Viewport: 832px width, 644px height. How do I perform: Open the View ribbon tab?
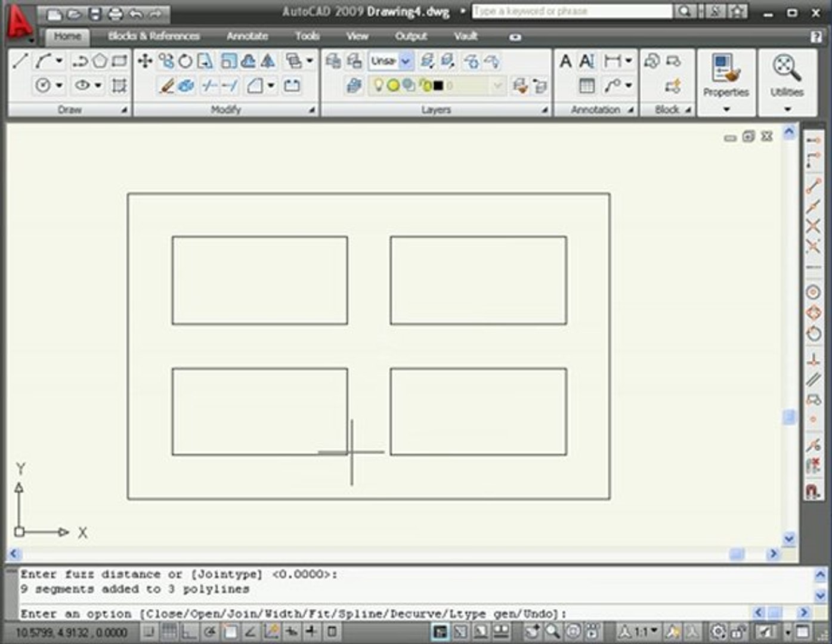tap(357, 36)
